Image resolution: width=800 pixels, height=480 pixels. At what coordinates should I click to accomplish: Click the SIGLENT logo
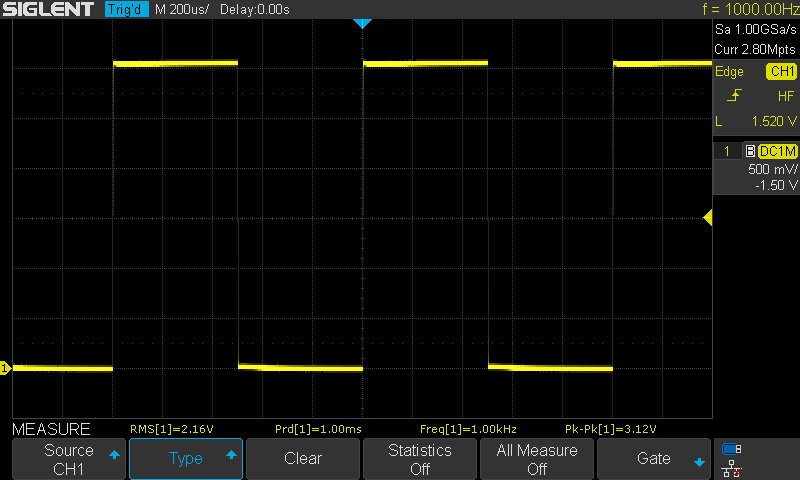click(48, 10)
